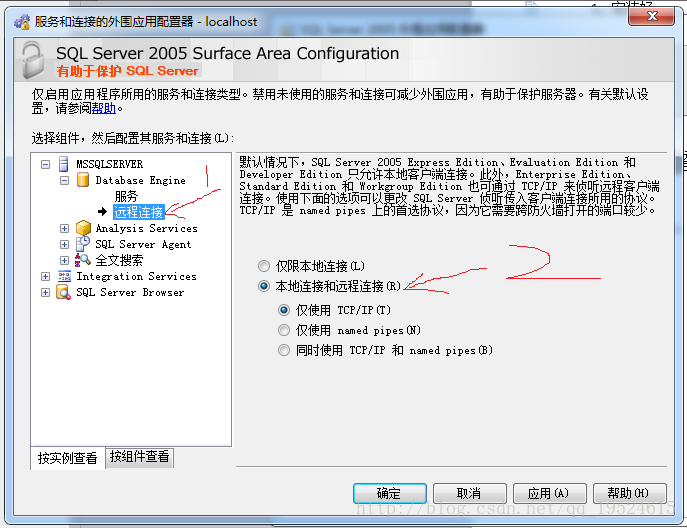The height and width of the screenshot is (528, 687).
Task: Open the 帮助 hyperlink in the description
Action: tap(103, 108)
